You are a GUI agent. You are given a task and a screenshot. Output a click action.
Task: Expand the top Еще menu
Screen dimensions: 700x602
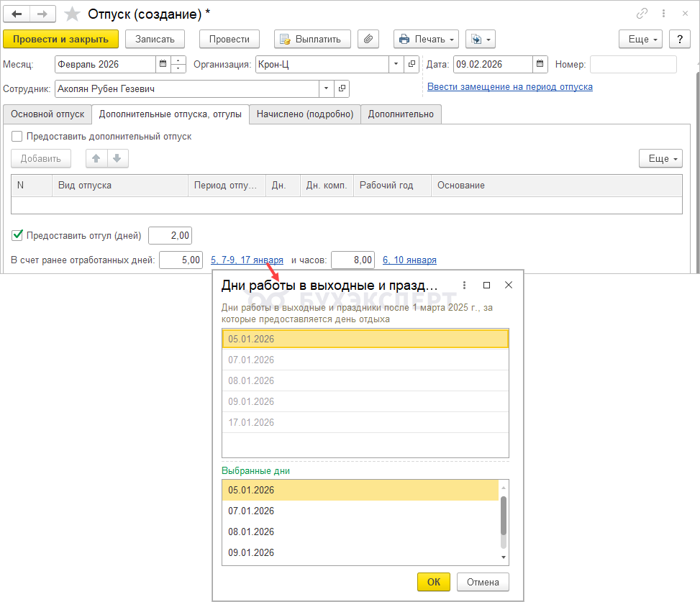pyautogui.click(x=640, y=39)
